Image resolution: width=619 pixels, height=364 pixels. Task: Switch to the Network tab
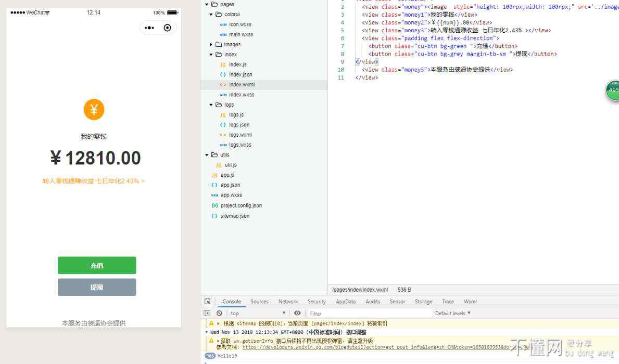[288, 302]
